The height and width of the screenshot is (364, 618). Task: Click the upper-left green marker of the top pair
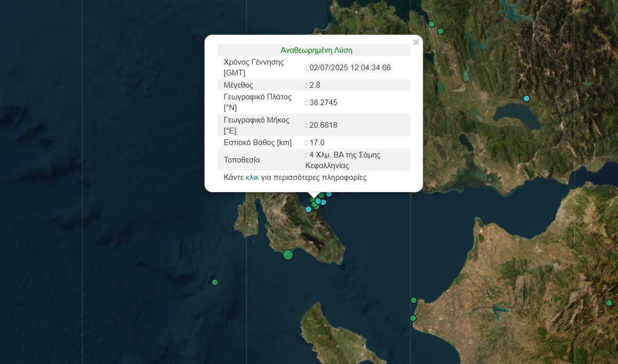431,24
